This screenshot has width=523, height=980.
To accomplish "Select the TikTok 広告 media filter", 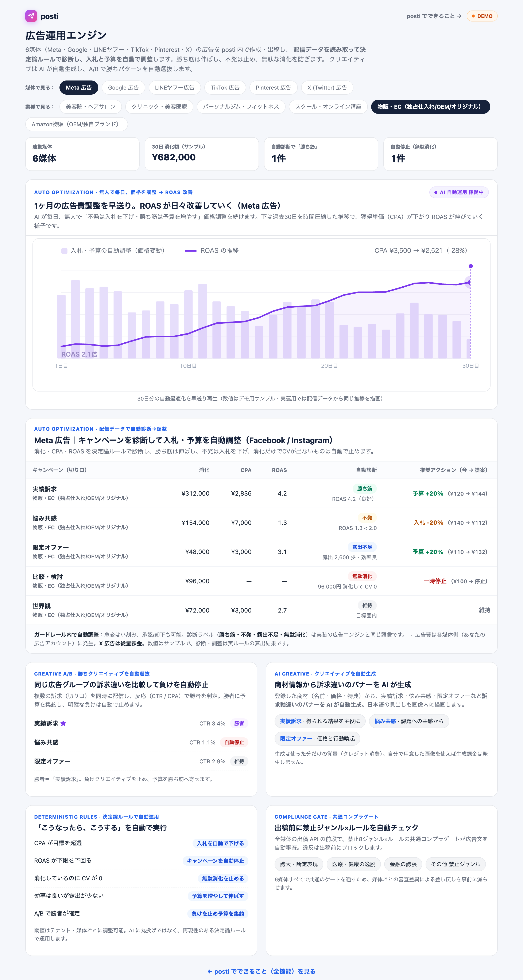I will point(225,87).
